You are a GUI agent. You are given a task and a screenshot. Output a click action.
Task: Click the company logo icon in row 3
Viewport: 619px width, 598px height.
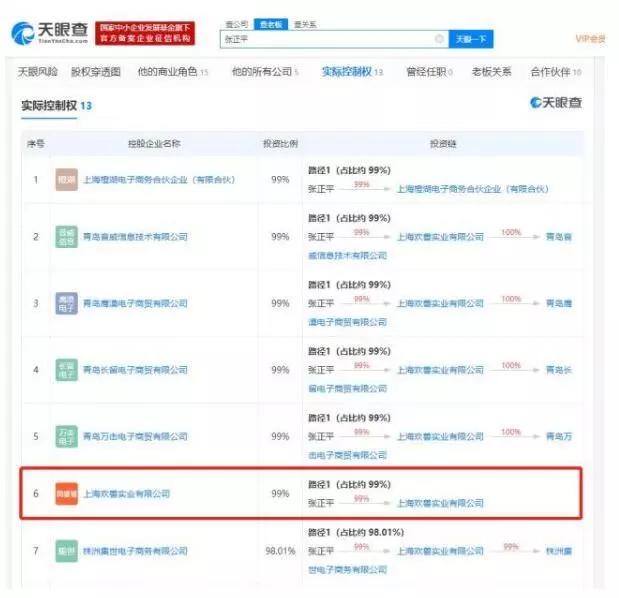(x=66, y=303)
